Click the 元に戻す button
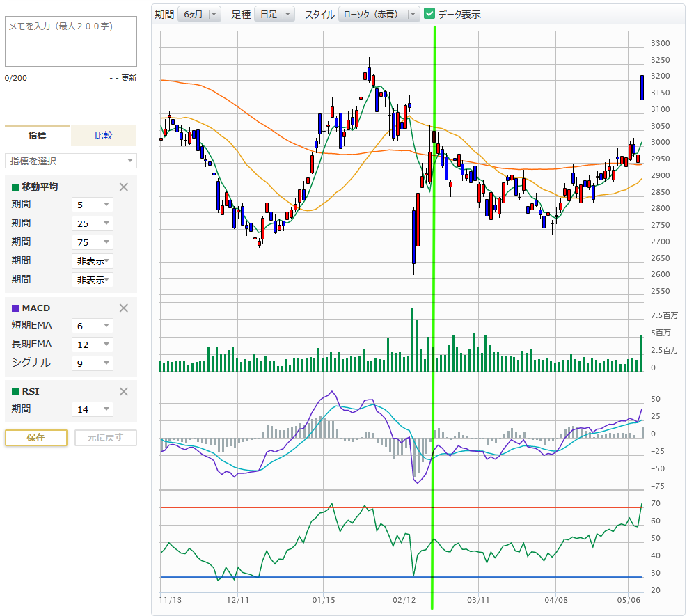 105,438
